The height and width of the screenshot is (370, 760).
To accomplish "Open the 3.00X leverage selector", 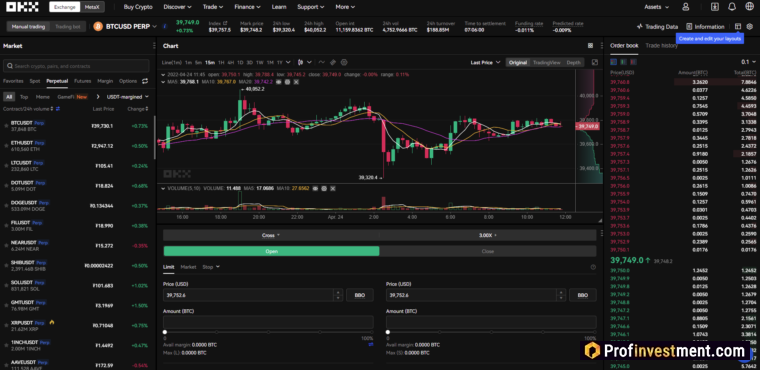I will (x=488, y=235).
